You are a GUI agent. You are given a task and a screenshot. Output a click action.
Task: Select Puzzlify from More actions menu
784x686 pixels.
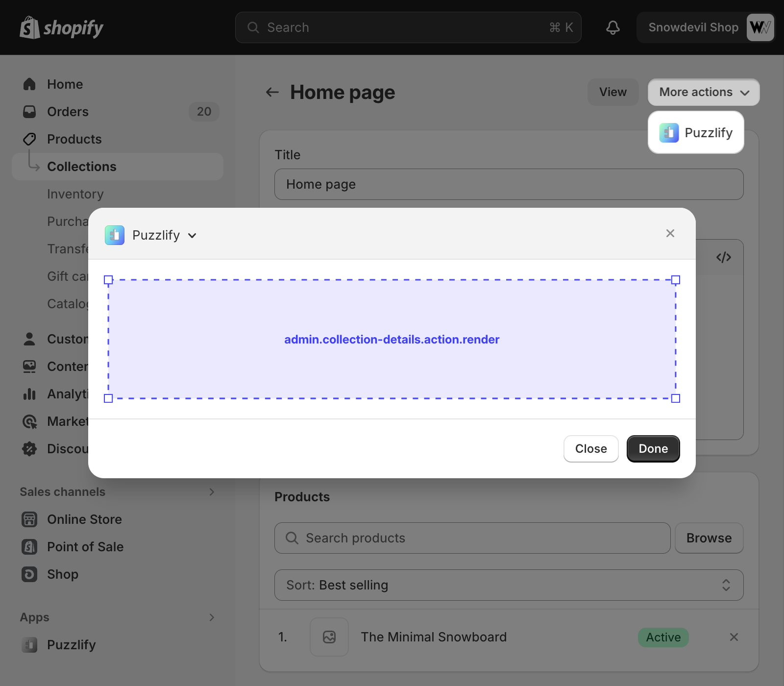click(696, 133)
